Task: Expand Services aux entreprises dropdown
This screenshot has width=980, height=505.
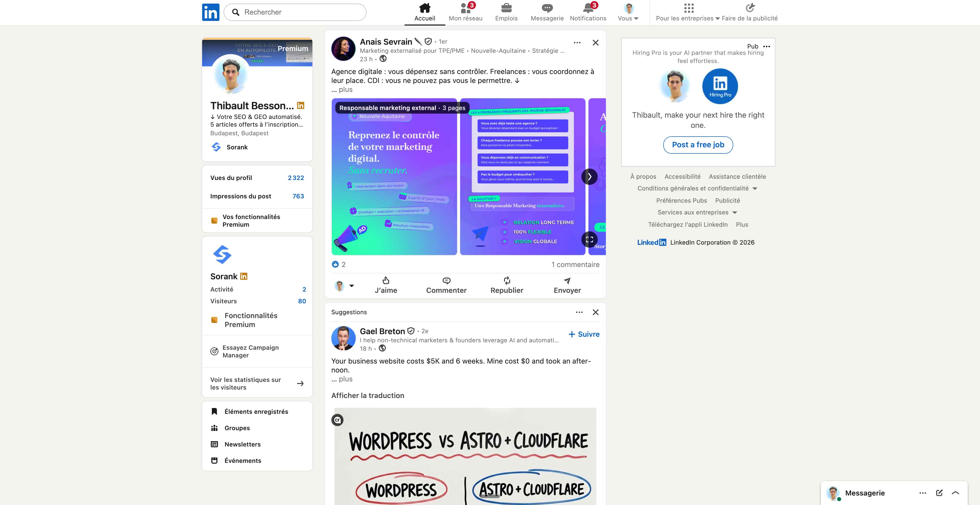Action: pyautogui.click(x=696, y=212)
